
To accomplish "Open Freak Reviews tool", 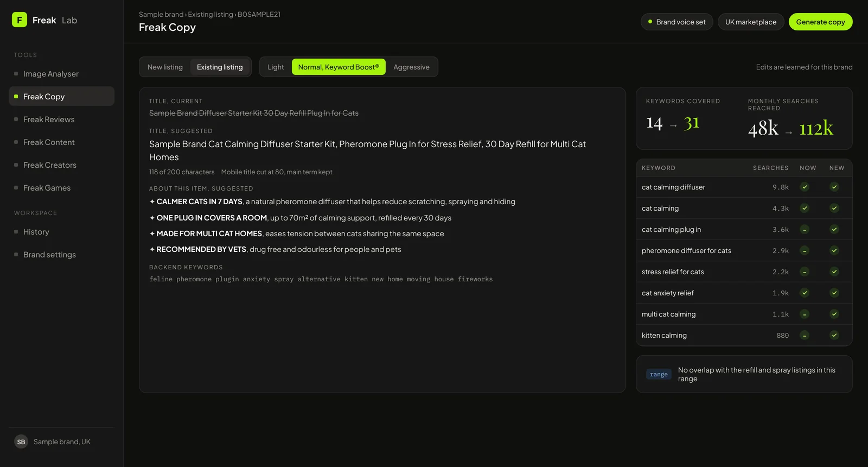I will pyautogui.click(x=61, y=119).
